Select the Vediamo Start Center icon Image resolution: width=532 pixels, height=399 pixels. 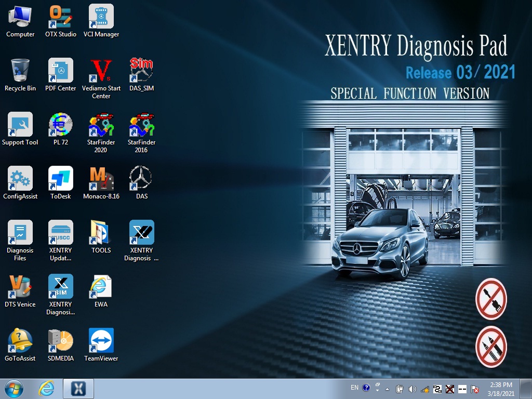coord(101,79)
